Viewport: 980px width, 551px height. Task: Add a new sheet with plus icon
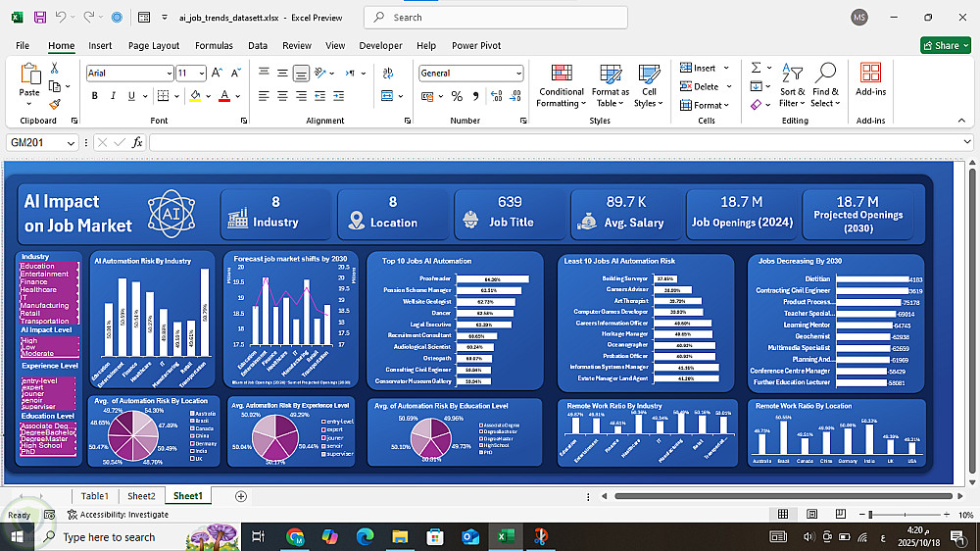tap(241, 496)
